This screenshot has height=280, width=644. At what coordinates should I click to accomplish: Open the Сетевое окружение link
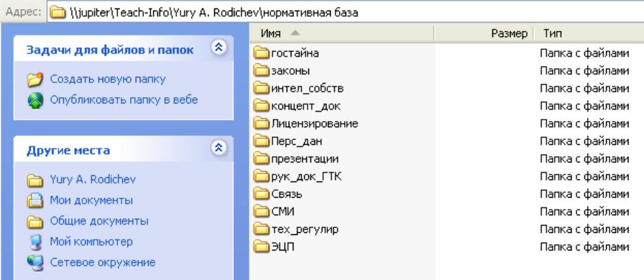coord(103,262)
